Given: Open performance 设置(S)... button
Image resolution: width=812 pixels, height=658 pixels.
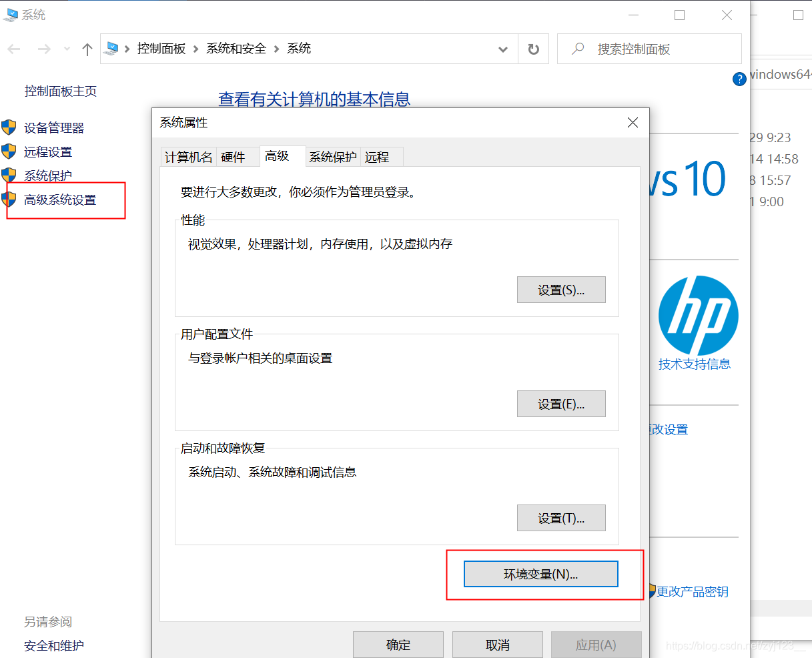Looking at the screenshot, I should click(x=561, y=290).
